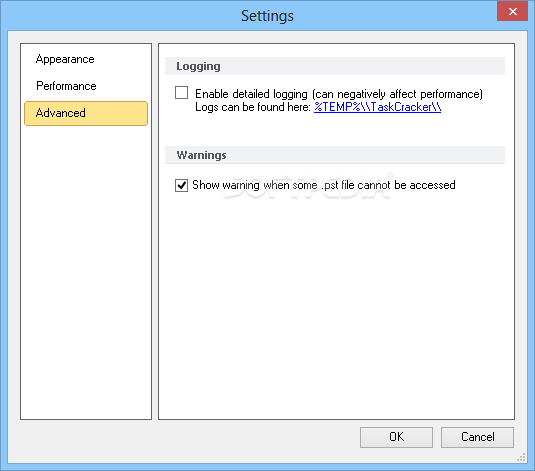This screenshot has width=535, height=471.
Task: Enable the detailed logging checkbox
Action: pos(182,92)
